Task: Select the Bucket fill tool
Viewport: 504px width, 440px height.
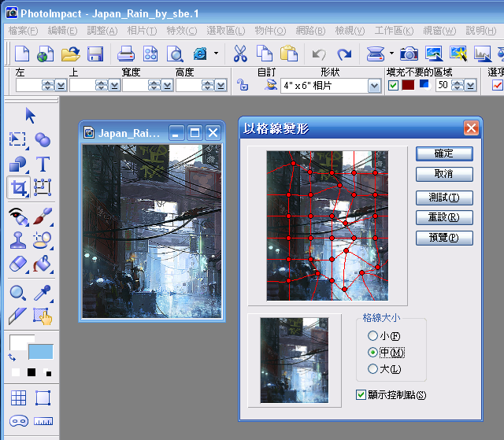Action: tap(42, 264)
